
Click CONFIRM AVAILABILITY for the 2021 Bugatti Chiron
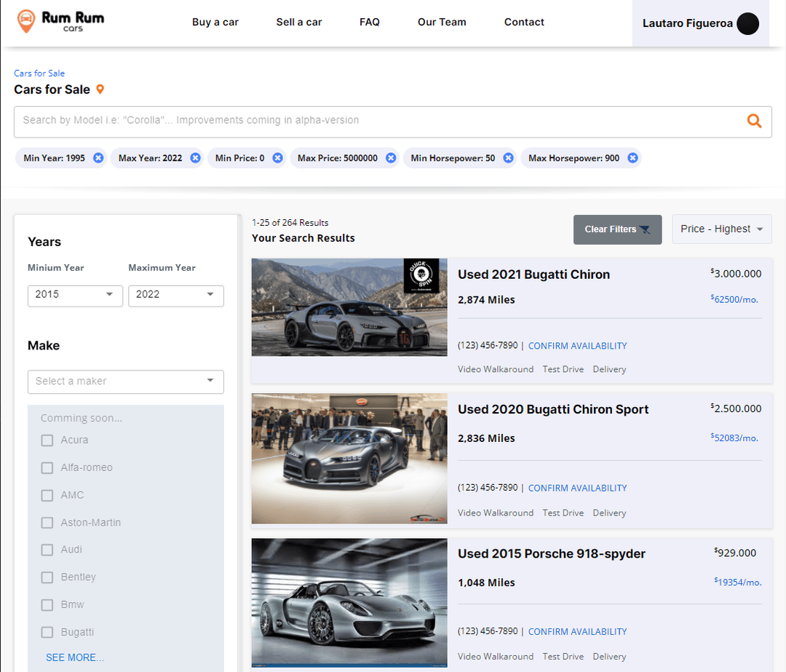coord(577,346)
